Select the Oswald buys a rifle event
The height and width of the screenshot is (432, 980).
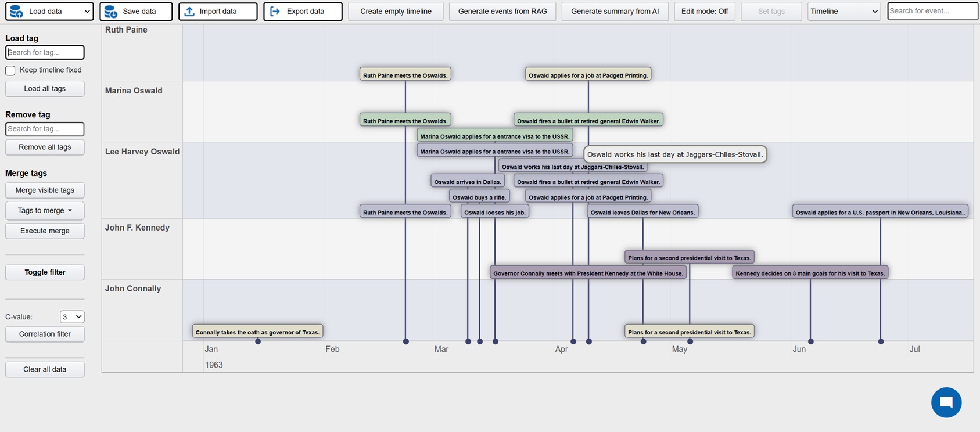[x=479, y=197]
